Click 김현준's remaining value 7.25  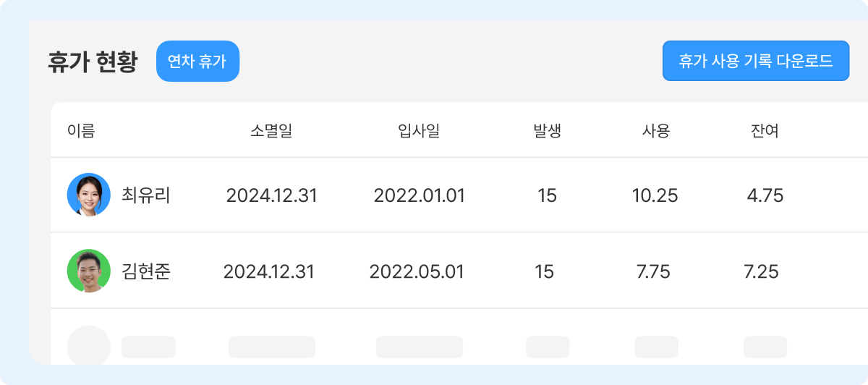click(761, 272)
